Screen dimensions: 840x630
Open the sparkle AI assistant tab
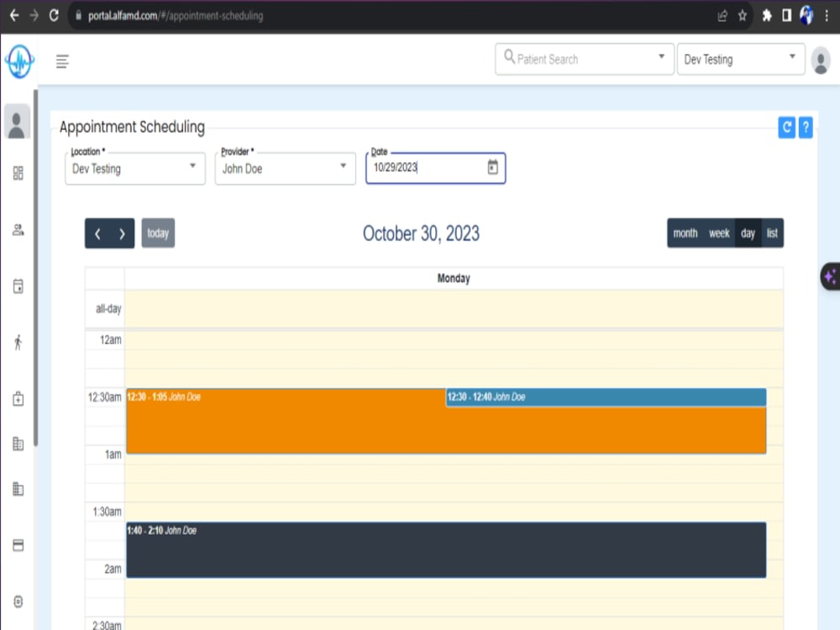(x=831, y=276)
